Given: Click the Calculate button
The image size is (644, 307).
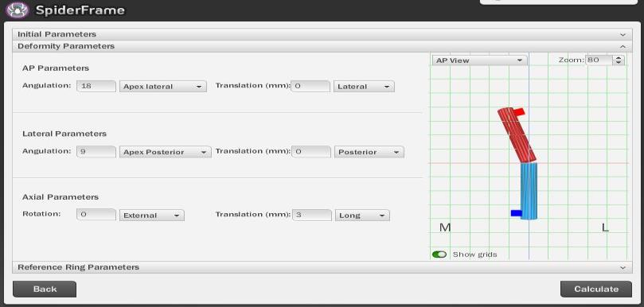Looking at the screenshot, I should (x=596, y=289).
